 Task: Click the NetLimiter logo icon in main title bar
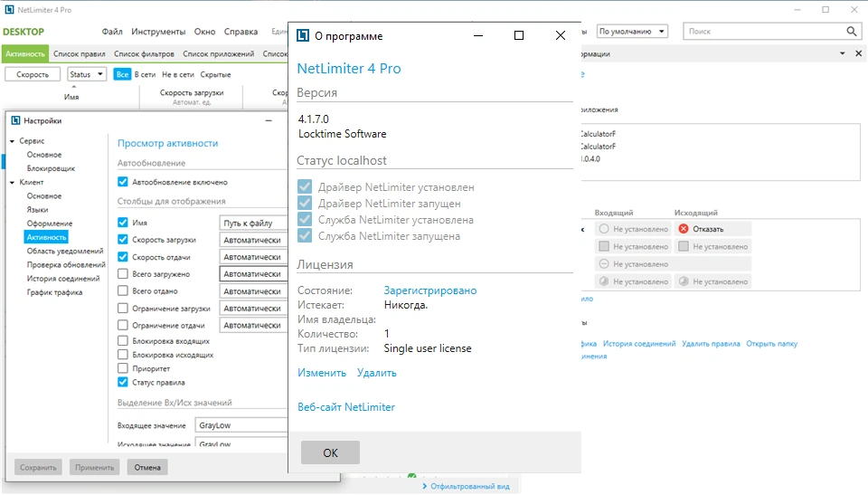9,9
